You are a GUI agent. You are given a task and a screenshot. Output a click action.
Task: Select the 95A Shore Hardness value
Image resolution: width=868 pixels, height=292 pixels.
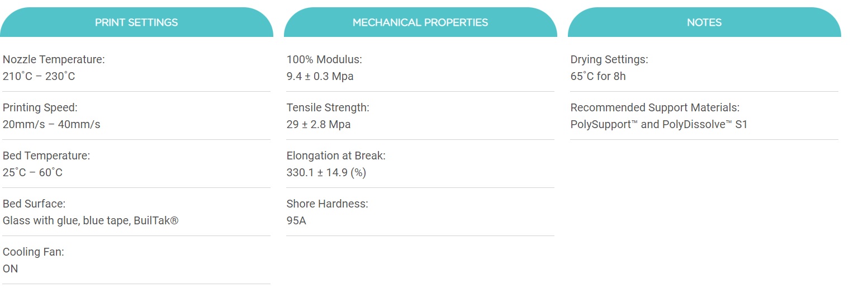click(296, 220)
